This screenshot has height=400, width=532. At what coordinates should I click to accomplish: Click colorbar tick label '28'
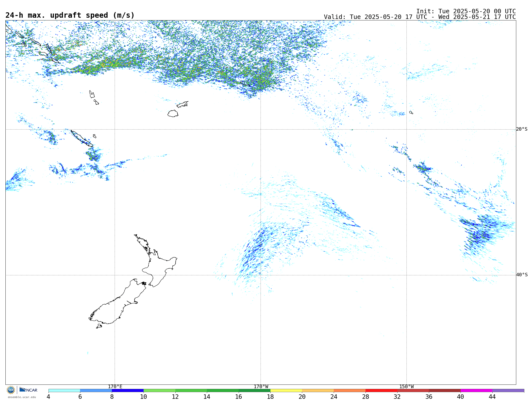coord(366,397)
